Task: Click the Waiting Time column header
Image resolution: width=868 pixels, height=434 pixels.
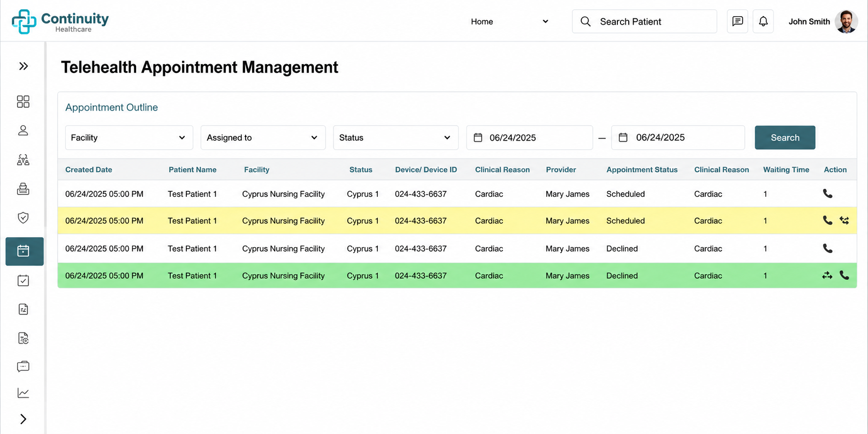Action: point(786,170)
